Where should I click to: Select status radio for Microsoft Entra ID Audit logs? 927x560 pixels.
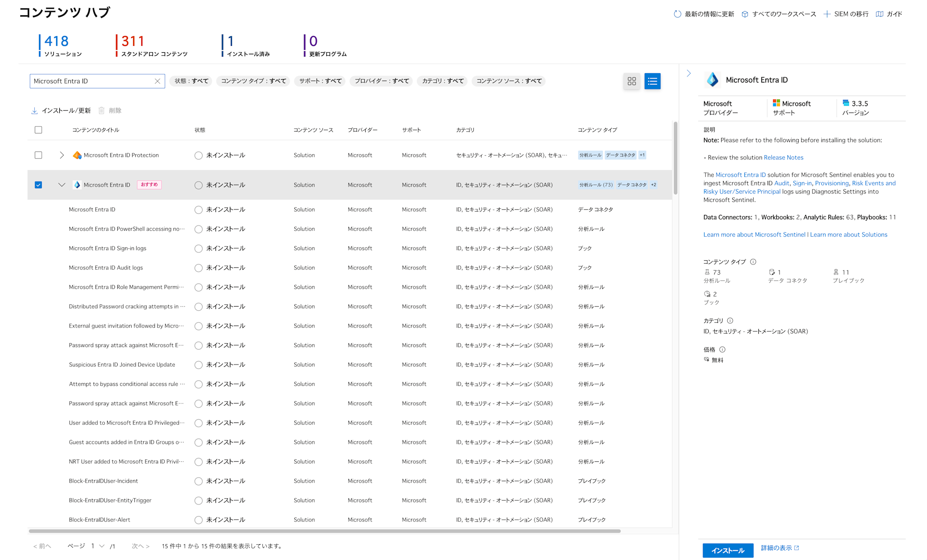click(198, 268)
